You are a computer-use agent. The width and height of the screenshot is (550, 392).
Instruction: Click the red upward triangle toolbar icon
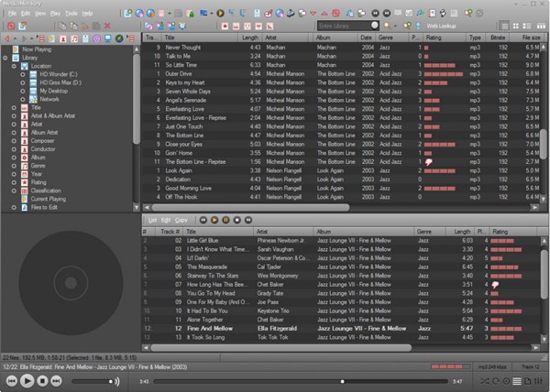click(x=324, y=14)
